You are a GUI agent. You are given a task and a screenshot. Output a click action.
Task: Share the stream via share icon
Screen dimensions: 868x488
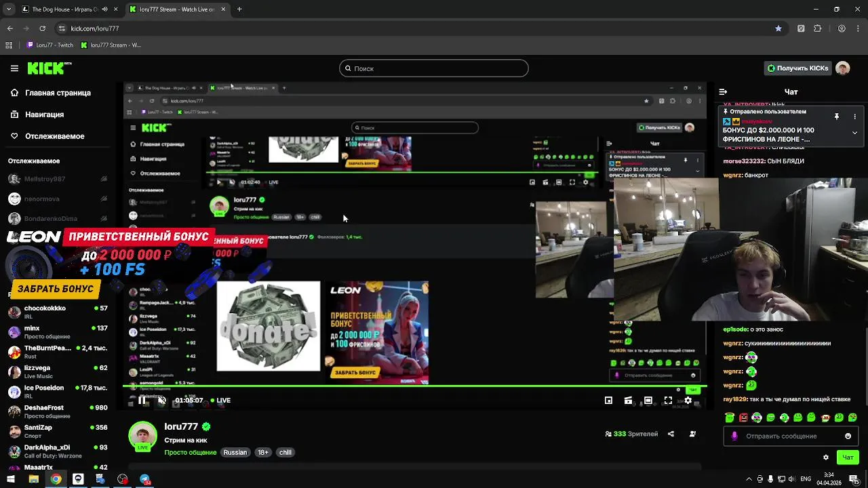coord(671,434)
